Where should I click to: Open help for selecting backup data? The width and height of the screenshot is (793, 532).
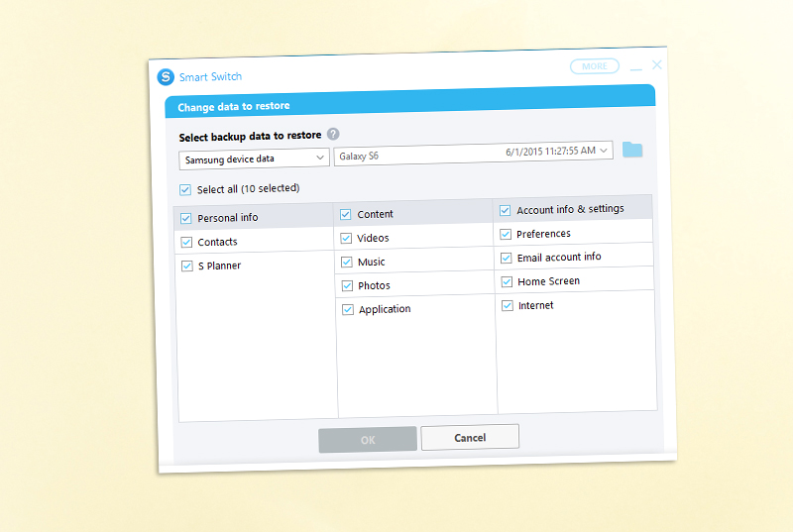333,134
